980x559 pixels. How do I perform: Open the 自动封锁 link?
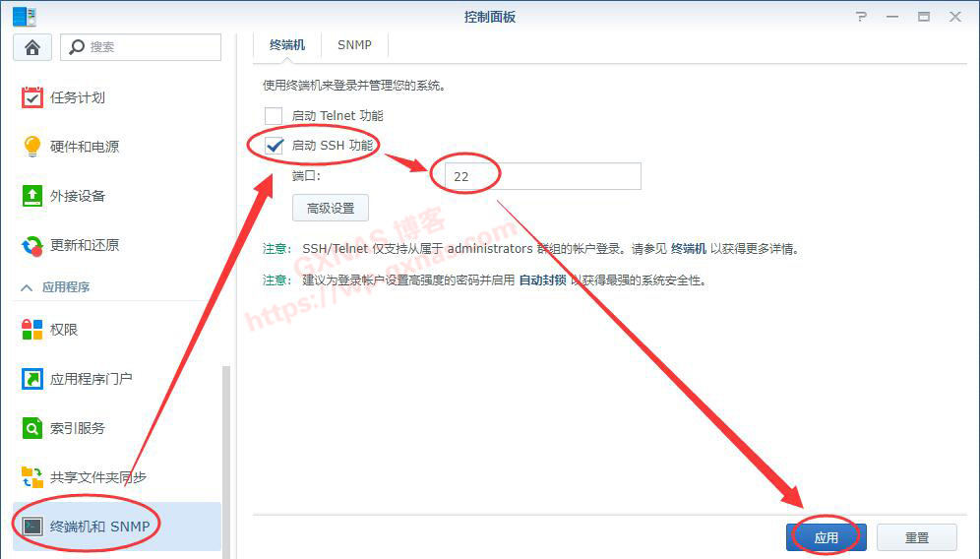click(542, 280)
